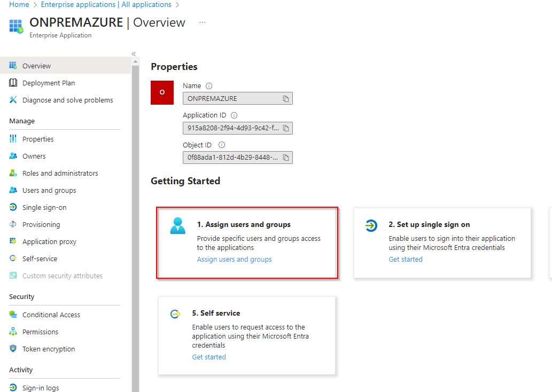
Task: Click the Assign users and groups link
Action: pyautogui.click(x=234, y=260)
